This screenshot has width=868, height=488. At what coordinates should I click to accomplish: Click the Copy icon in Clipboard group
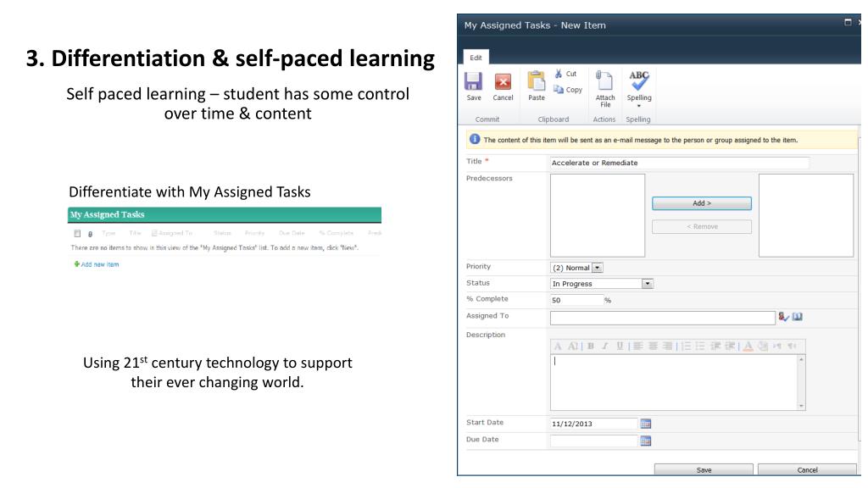click(x=559, y=89)
